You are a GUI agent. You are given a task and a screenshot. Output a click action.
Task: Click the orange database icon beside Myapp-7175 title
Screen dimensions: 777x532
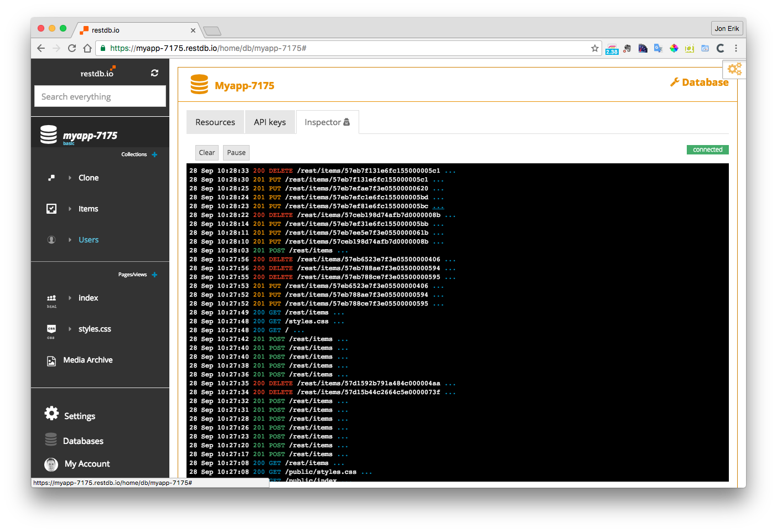(199, 84)
